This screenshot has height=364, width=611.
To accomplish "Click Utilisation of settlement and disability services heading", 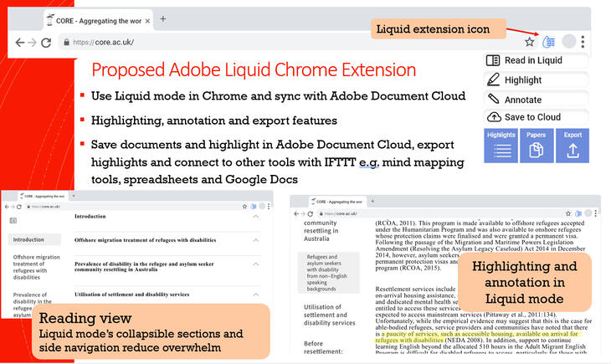I will pyautogui.click(x=131, y=295).
